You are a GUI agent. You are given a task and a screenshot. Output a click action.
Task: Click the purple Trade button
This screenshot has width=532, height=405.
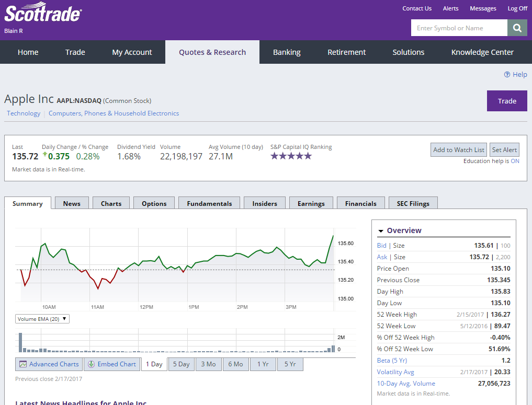pos(507,101)
